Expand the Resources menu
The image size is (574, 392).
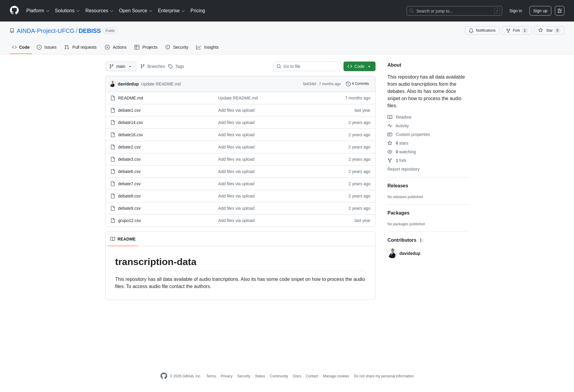(x=99, y=11)
